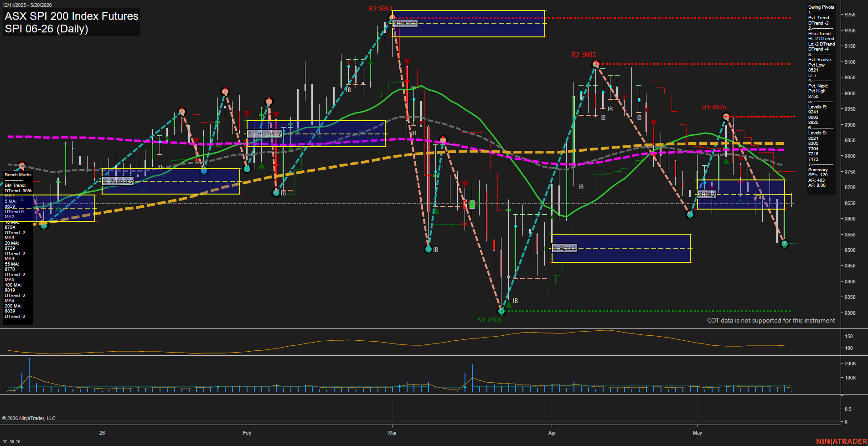Click the 100 MA: 8819 benchmark entry
The image size is (868, 446).
13,287
